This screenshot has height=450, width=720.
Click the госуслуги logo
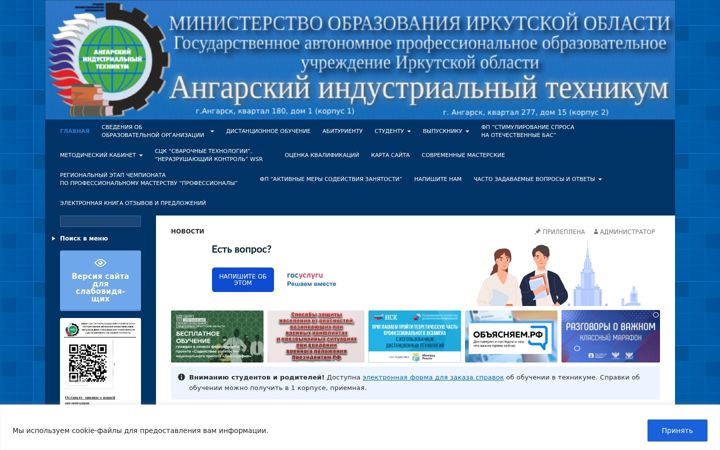tap(305, 275)
